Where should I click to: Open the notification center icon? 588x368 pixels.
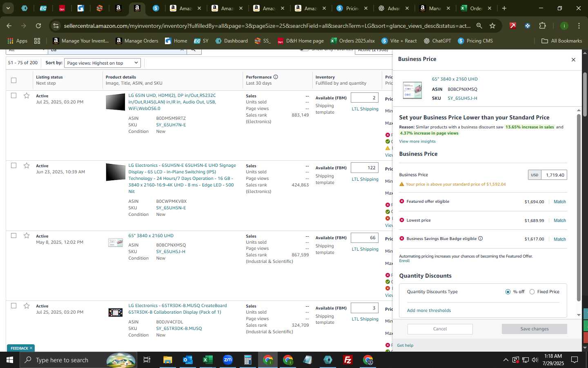(574, 360)
